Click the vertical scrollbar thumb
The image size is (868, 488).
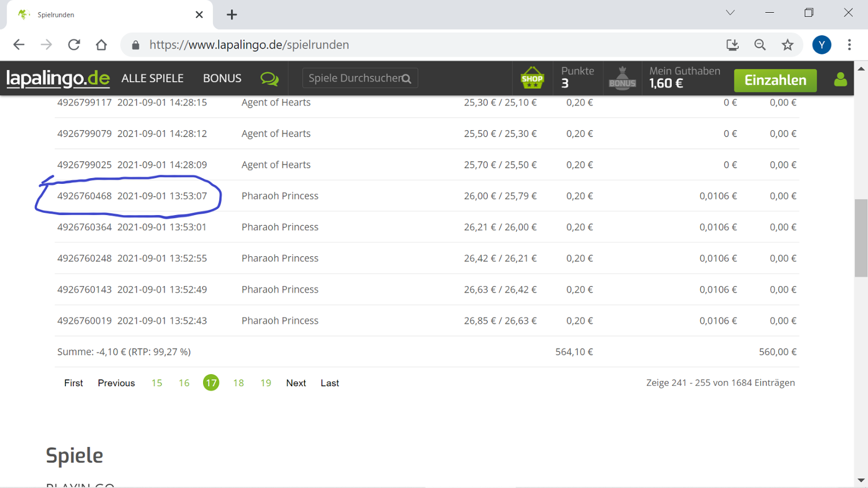860,237
